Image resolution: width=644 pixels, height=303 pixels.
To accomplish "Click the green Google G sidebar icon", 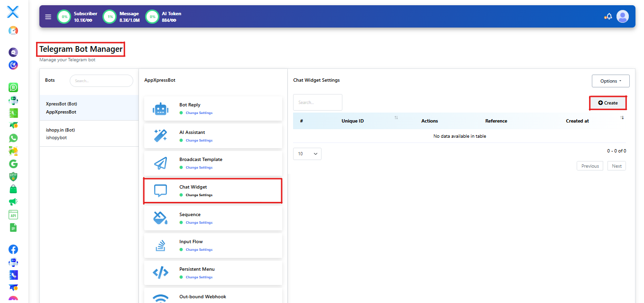I will click(x=13, y=164).
